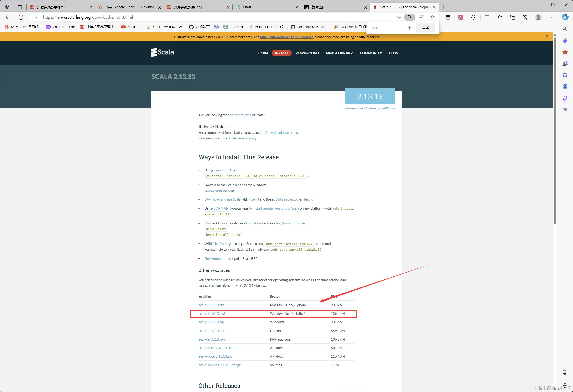Open Outlook icon in the sidebar
The width and height of the screenshot is (573, 392).
565,87
